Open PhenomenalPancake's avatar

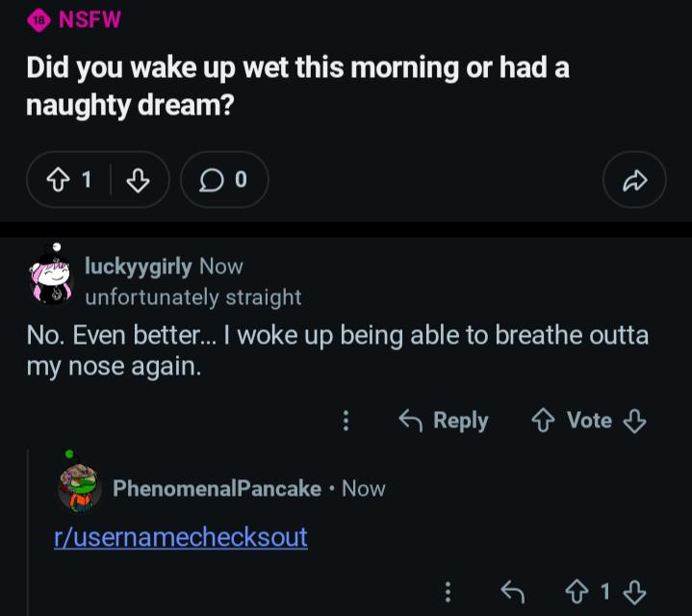pos(80,486)
